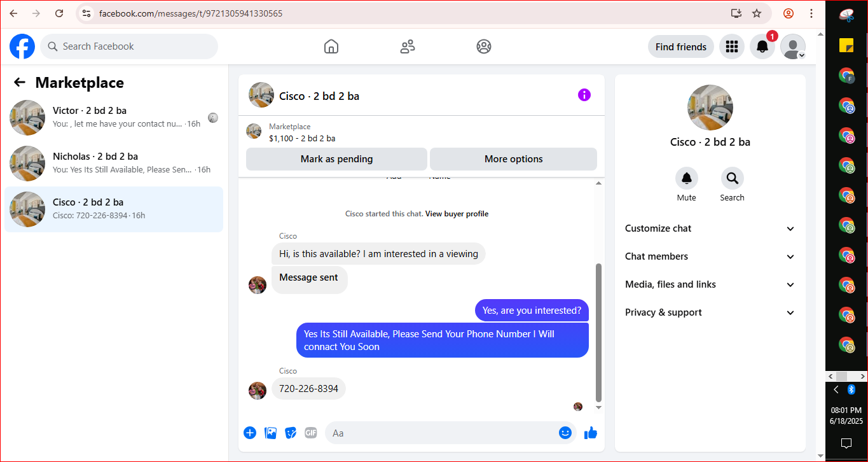The height and width of the screenshot is (462, 868).
Task: Open the Chrome taskbar icon with F badge
Action: point(846,76)
